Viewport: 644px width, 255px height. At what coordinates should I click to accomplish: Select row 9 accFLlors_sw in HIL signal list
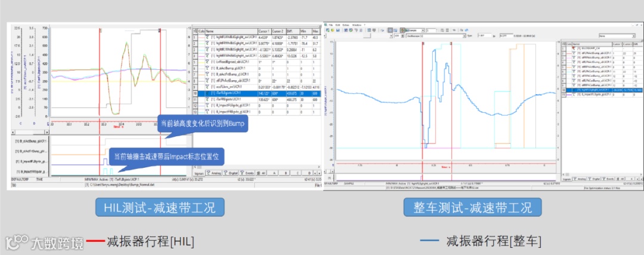tap(256, 87)
